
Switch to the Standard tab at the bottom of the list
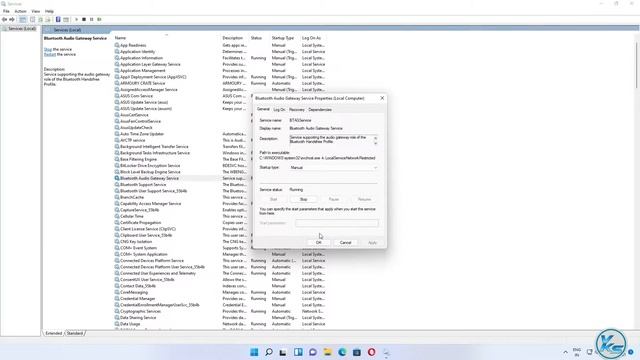75,333
